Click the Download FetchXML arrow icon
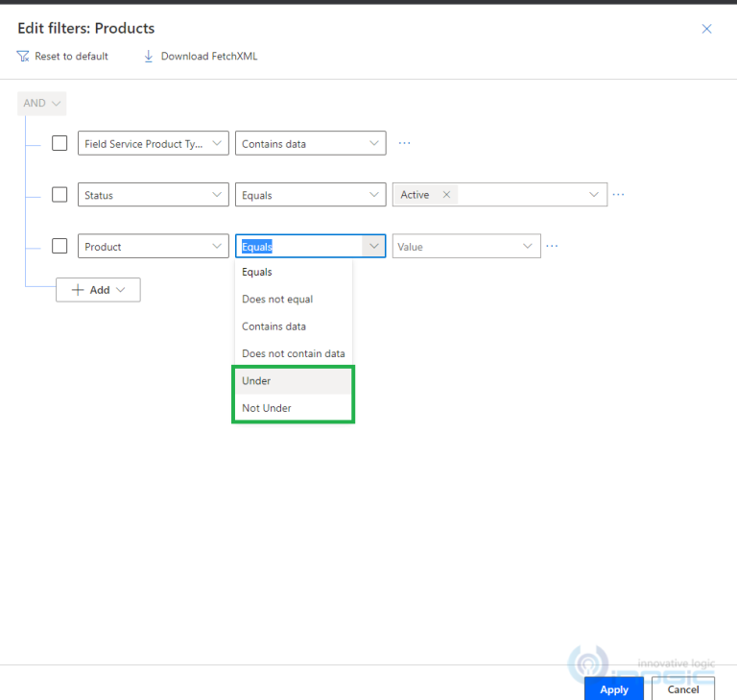 149,57
